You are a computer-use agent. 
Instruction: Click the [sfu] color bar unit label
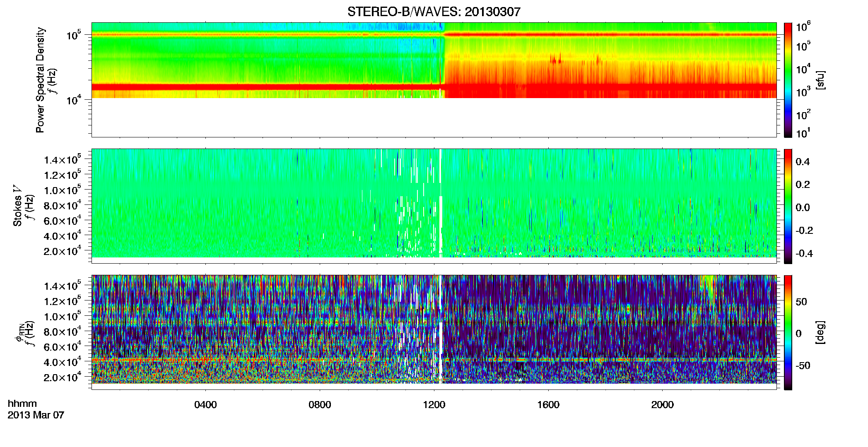click(820, 80)
